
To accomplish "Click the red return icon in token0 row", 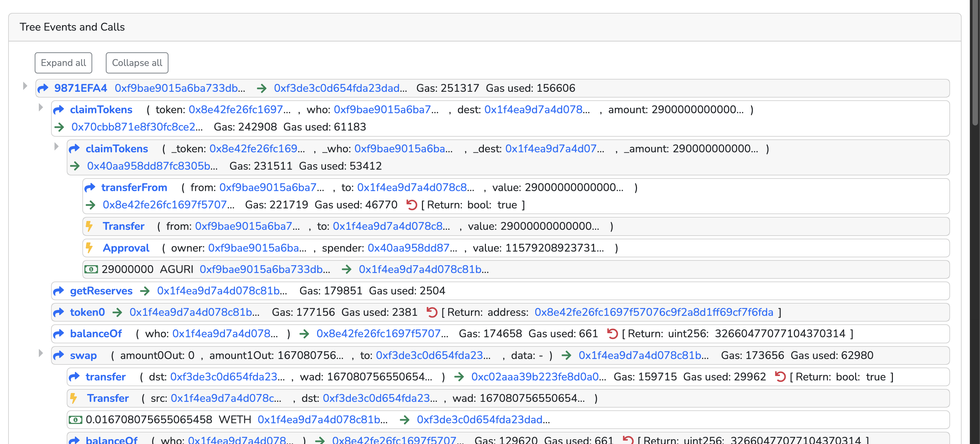I will (x=432, y=312).
